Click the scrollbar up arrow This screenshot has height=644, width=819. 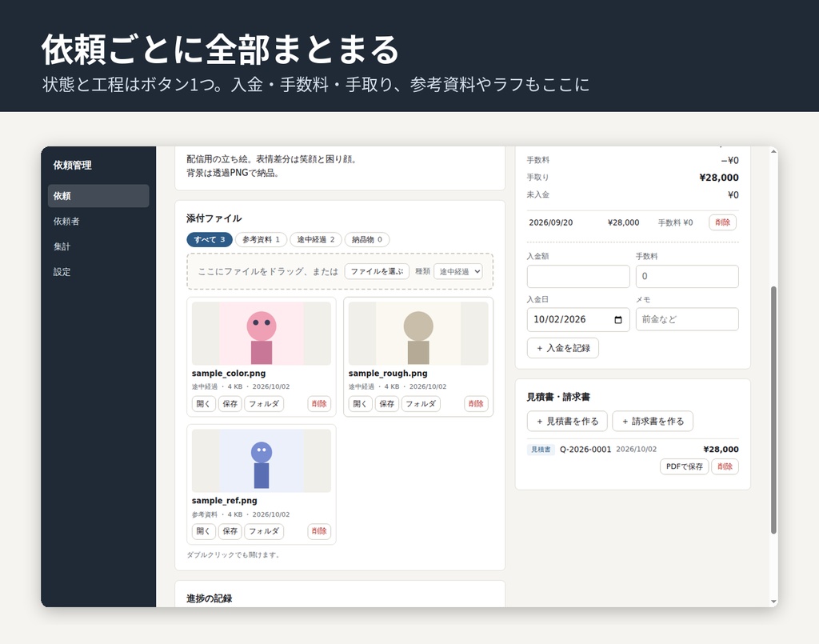(x=773, y=151)
